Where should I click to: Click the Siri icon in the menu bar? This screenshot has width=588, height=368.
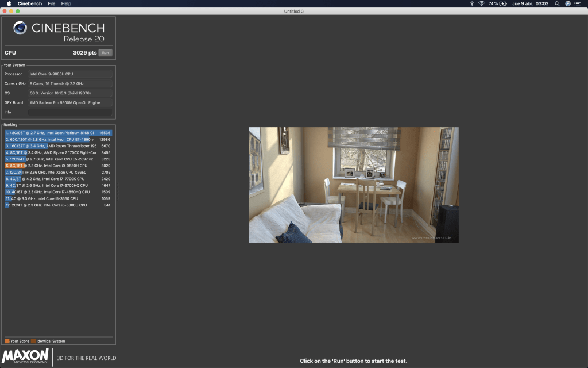[568, 3]
